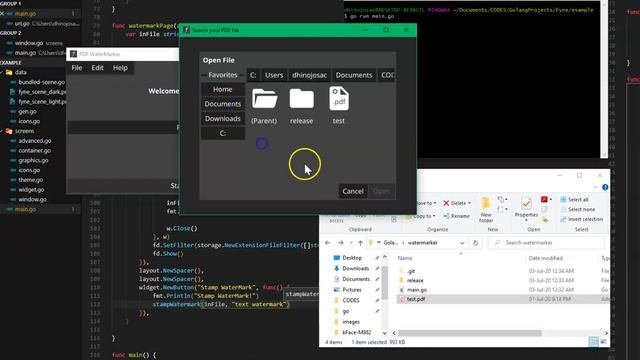Click Invert selection in Explorer ribbon
Screen dimensions: 640x360
point(581,219)
